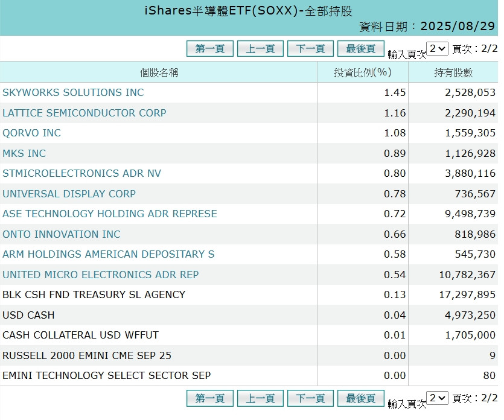Open the top page number dropdown

click(x=437, y=48)
